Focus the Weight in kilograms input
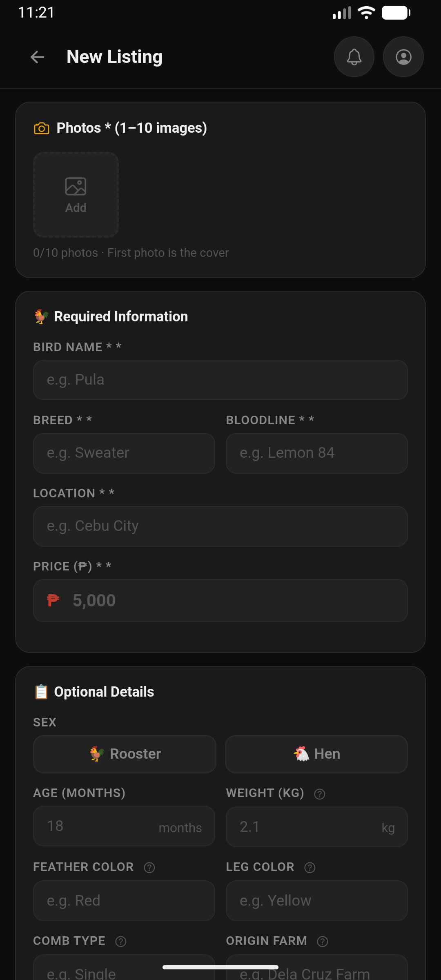 (x=316, y=826)
